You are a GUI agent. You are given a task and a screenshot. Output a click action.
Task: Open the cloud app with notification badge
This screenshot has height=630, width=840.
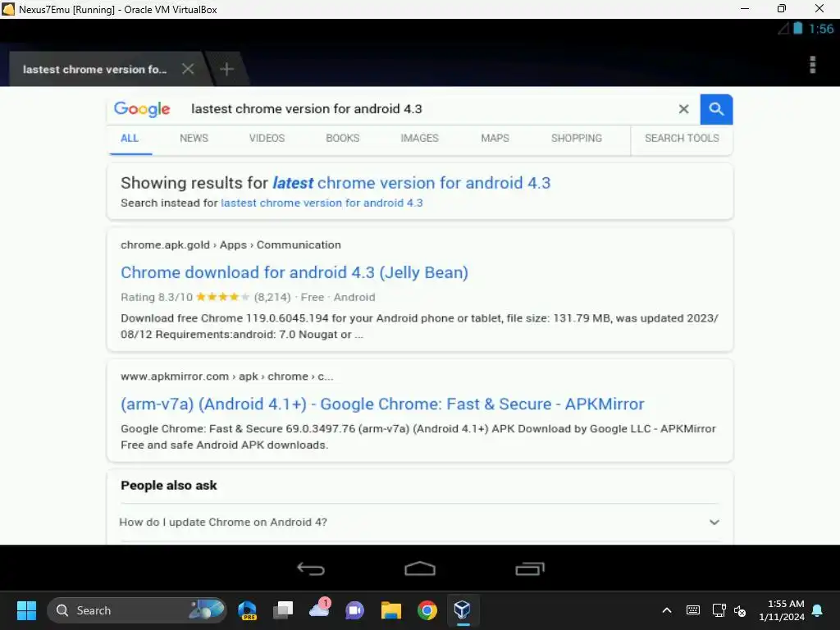click(320, 609)
